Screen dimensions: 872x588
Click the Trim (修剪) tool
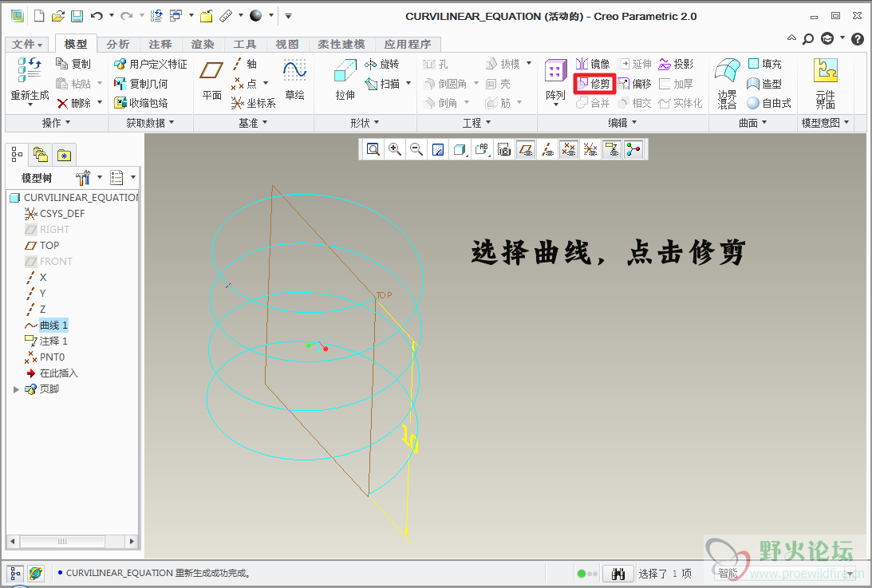click(x=594, y=84)
